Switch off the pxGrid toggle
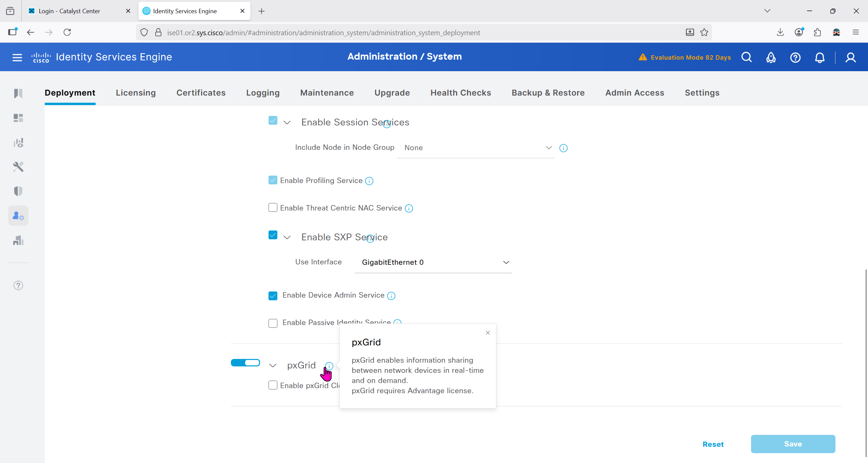Screen dimensions: 868x463 [245, 363]
